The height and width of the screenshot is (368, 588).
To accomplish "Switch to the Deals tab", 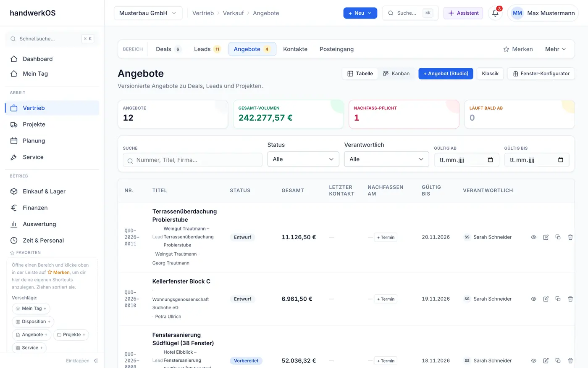I will click(168, 49).
